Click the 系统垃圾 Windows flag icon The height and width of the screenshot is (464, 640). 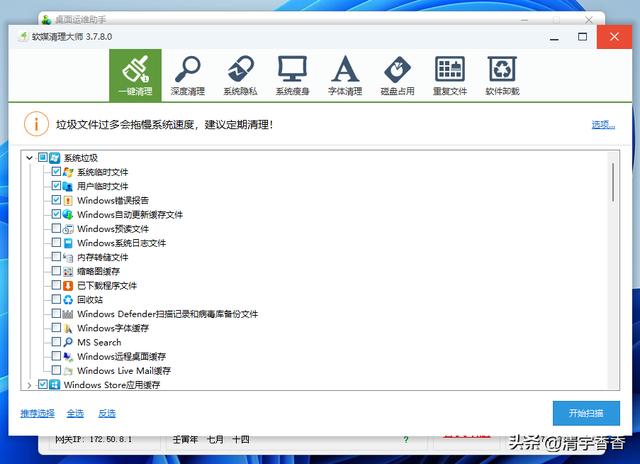click(55, 158)
